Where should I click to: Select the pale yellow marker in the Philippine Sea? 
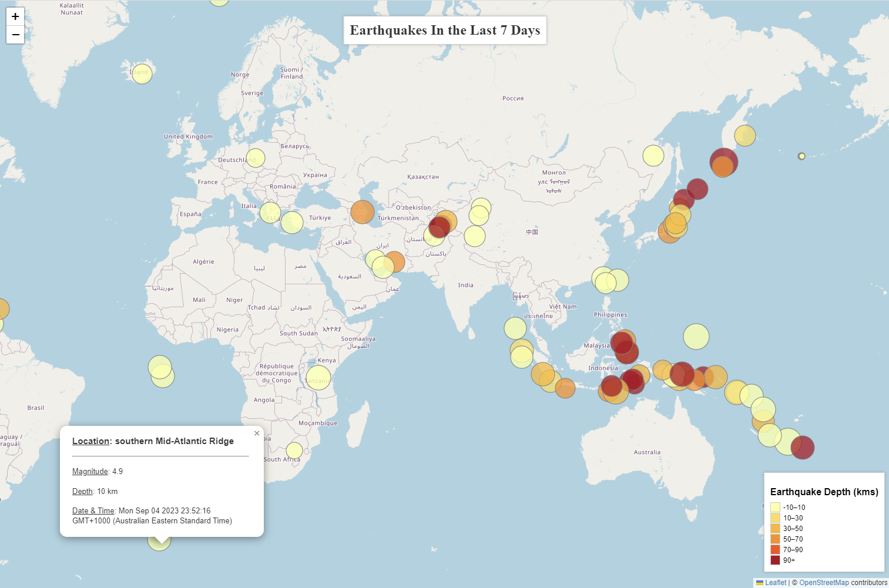tap(696, 338)
